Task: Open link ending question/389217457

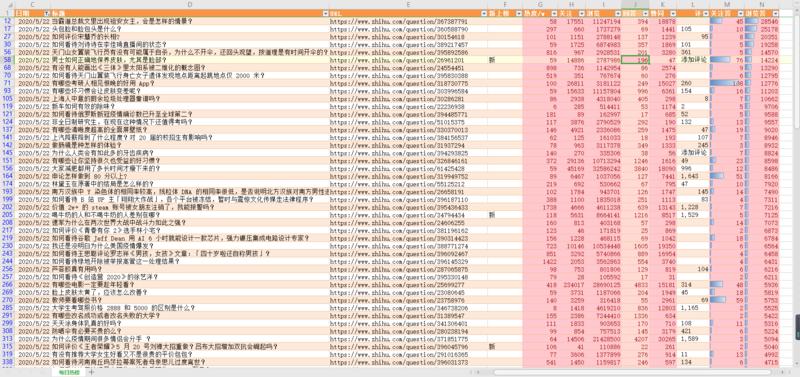Action: click(x=398, y=44)
